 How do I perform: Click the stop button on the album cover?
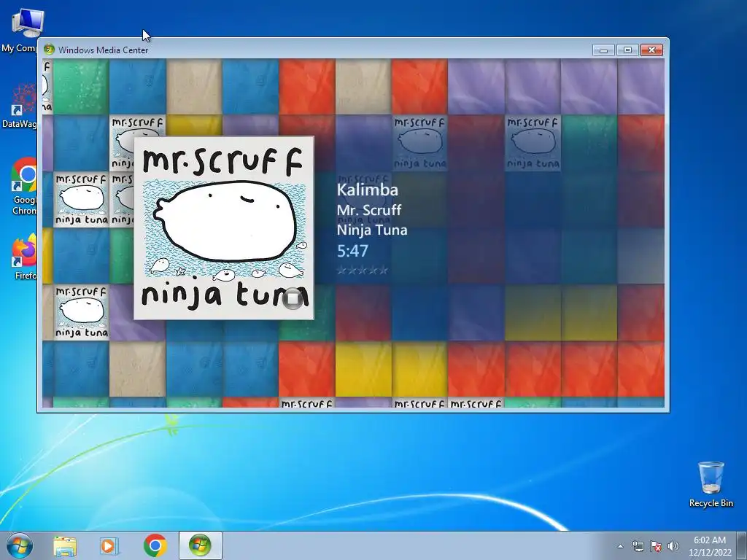click(x=292, y=298)
